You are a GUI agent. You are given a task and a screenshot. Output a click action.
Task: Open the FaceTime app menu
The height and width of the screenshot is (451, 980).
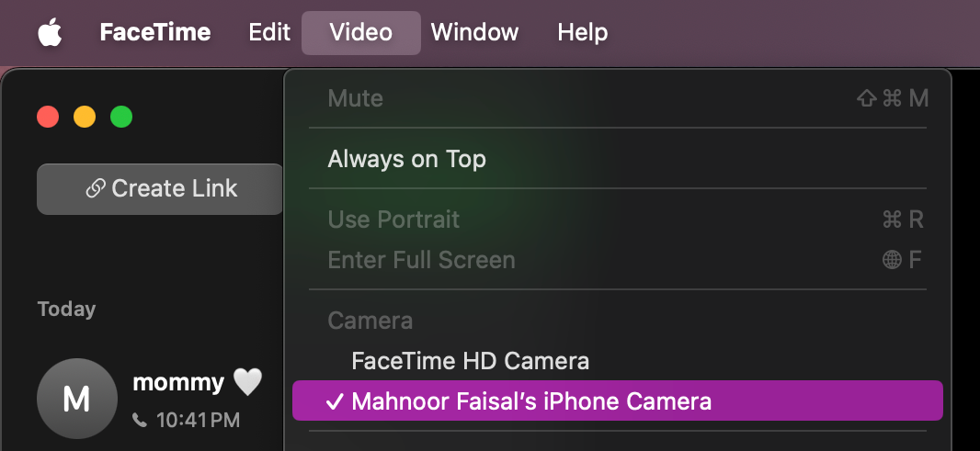click(155, 32)
